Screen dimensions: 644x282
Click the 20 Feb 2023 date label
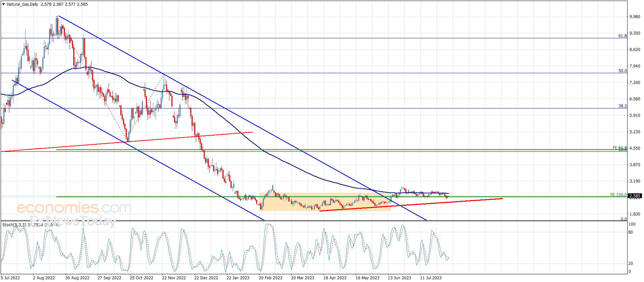pyautogui.click(x=271, y=278)
